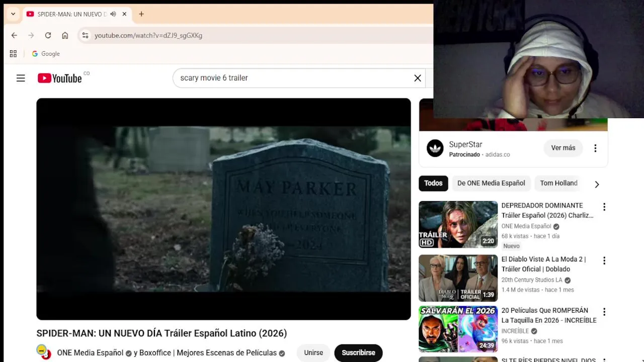This screenshot has height=362, width=644.
Task: Open the SuperStar ad options menu
Action: coord(595,148)
